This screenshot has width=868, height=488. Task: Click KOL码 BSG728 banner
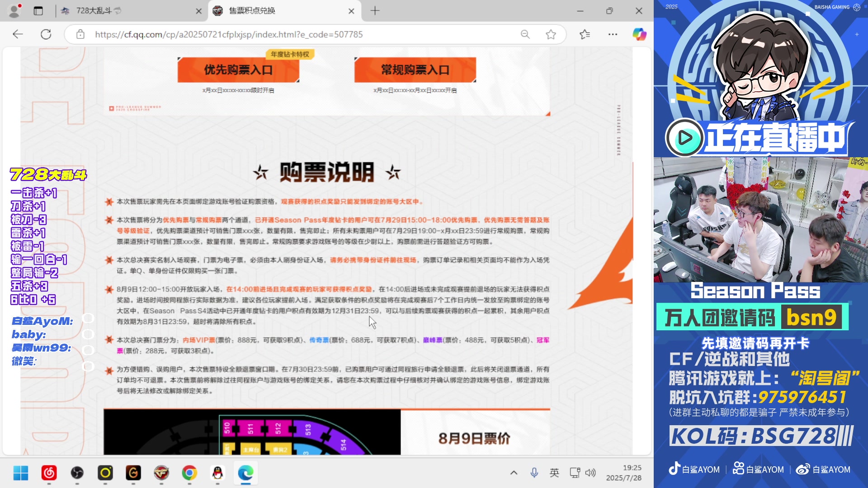coord(761,436)
